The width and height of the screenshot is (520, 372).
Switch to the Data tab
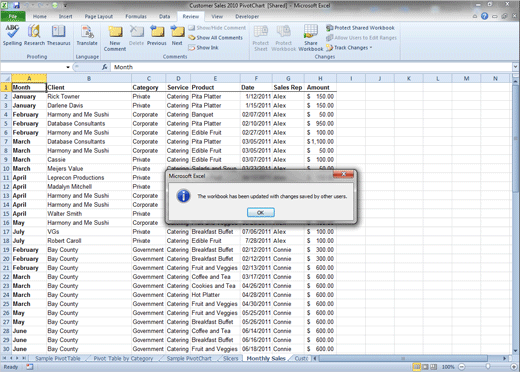[x=164, y=16]
